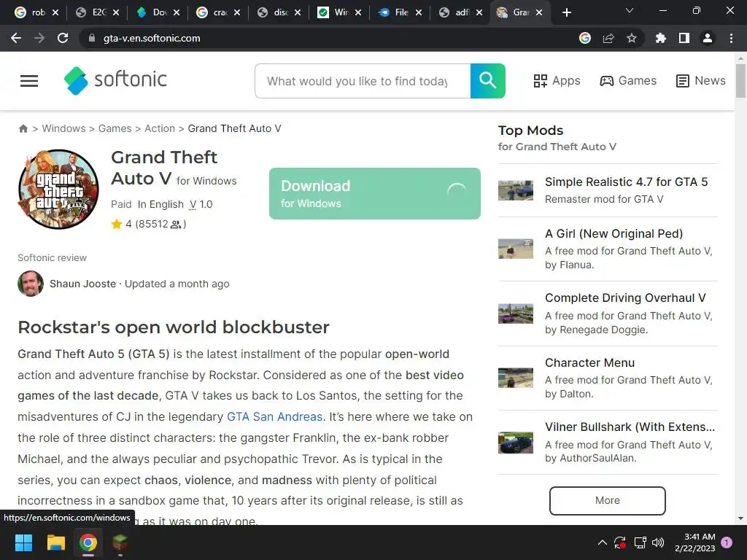Screen dimensions: 747x560
Task: Open the tab search chevron
Action: (630, 10)
